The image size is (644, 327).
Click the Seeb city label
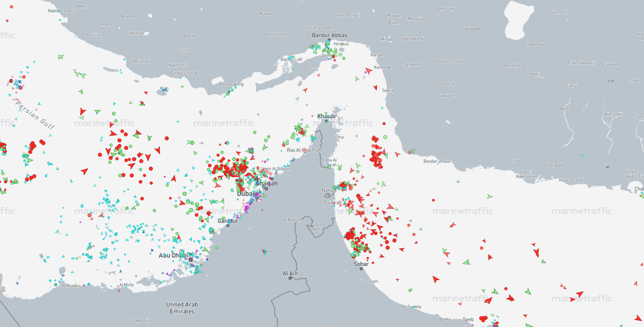click(x=468, y=320)
